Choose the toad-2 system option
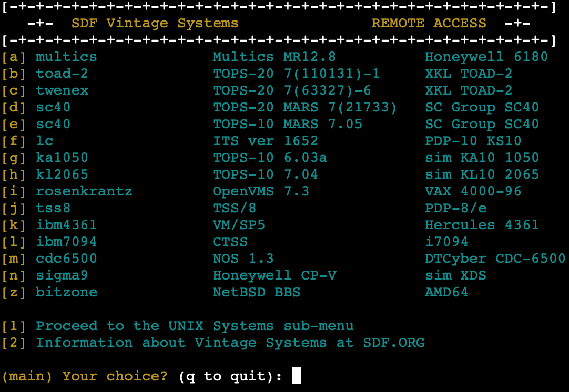The image size is (569, 392). pyautogui.click(x=62, y=74)
